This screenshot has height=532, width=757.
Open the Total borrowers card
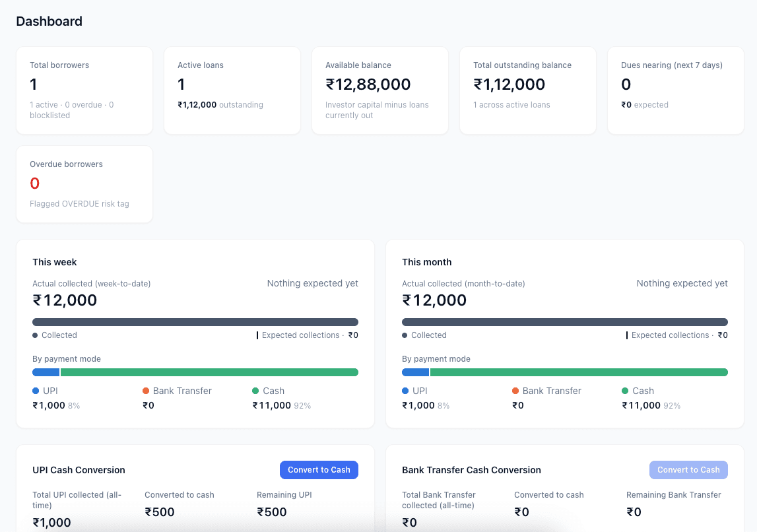[x=84, y=90]
